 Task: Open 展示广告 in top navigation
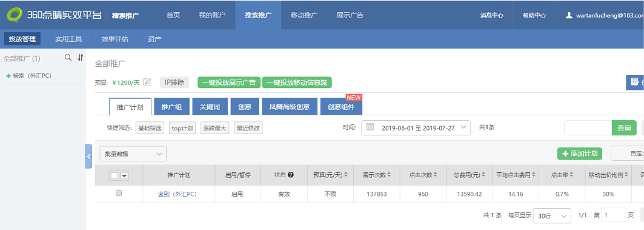350,15
